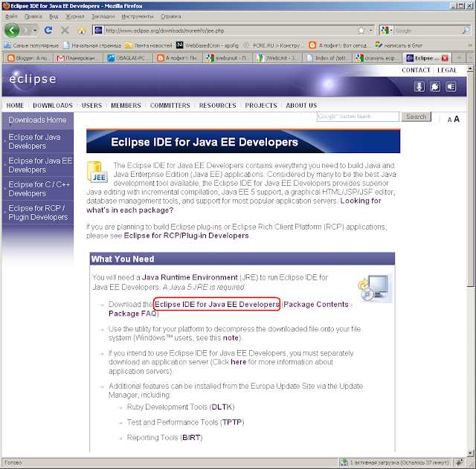
Task: Open the Вид menu
Action: pos(54,16)
